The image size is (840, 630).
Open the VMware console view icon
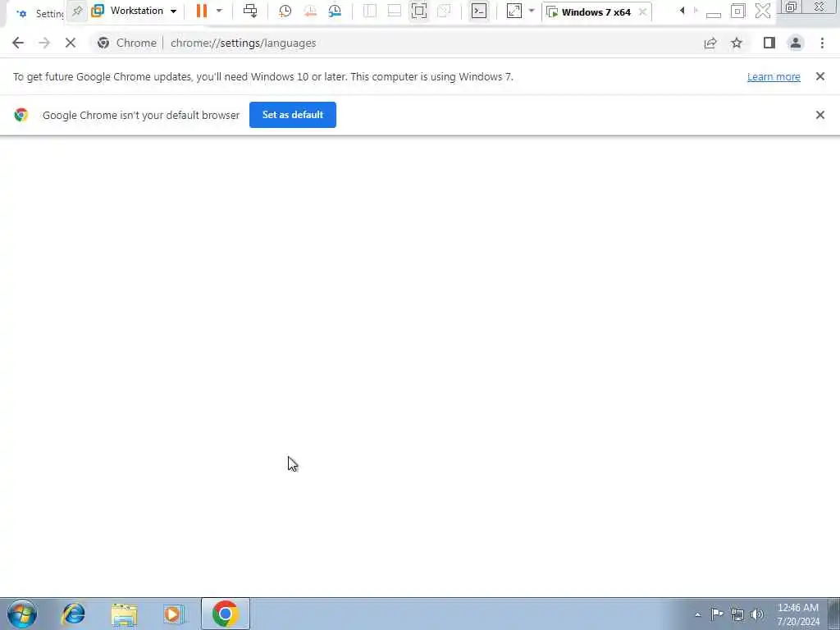click(x=479, y=11)
